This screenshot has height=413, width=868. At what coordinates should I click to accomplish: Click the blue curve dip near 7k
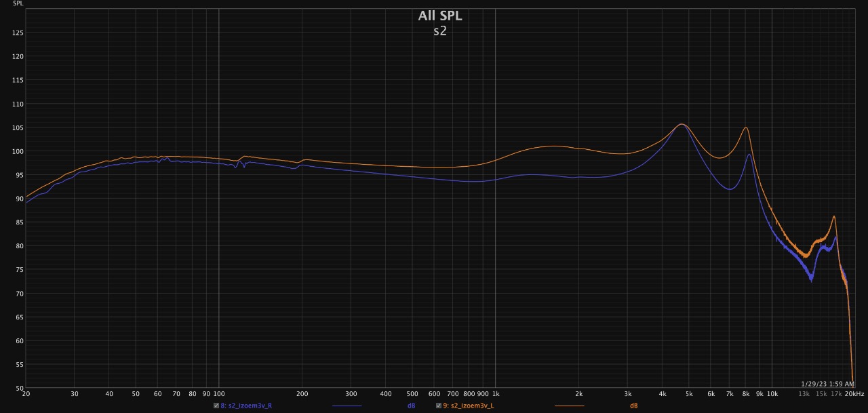[x=729, y=189]
